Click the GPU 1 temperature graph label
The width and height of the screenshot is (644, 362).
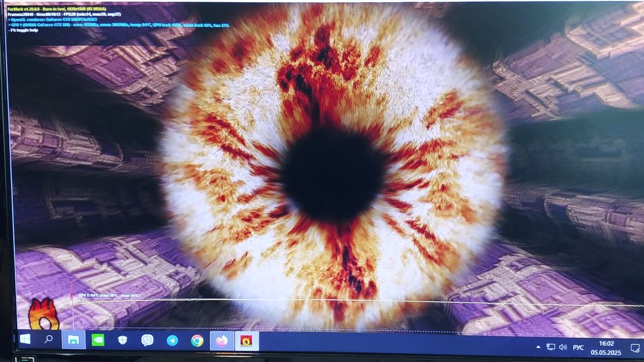tap(109, 295)
